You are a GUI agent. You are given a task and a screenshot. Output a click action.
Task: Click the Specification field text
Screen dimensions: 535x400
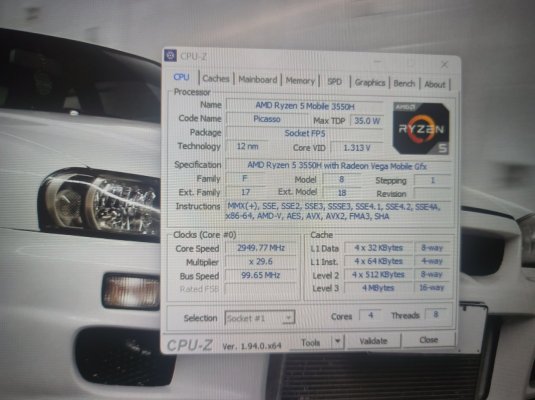[337, 166]
